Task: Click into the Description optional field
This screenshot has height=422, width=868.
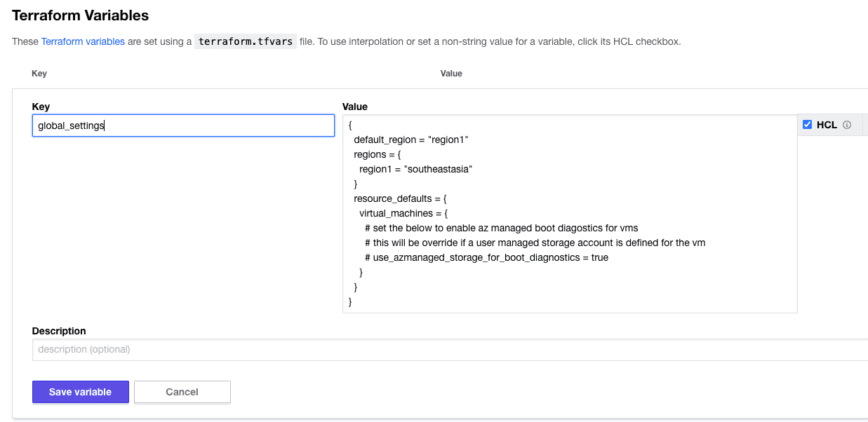Action: click(449, 349)
